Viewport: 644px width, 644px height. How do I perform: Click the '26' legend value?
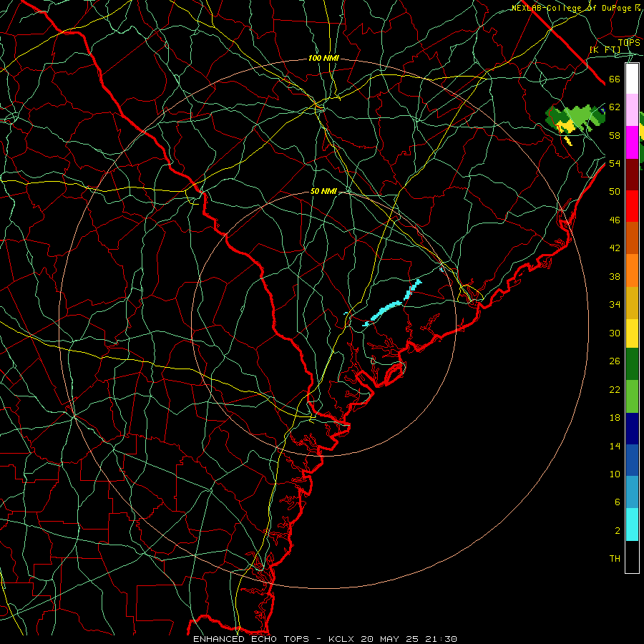point(615,361)
